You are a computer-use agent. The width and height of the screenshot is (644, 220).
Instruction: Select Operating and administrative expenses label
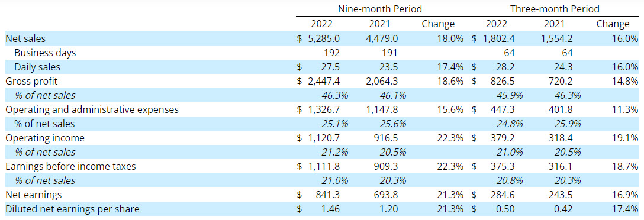(92, 109)
